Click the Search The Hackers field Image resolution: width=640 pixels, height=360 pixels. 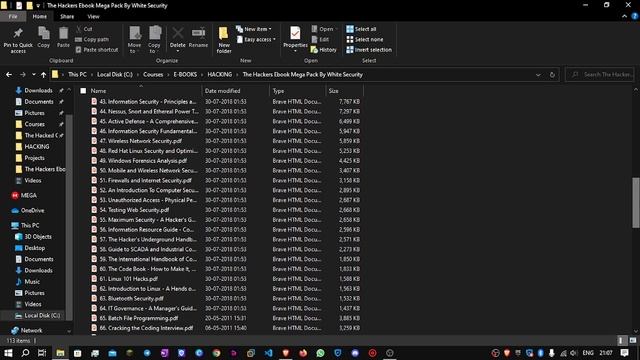(x=600, y=75)
